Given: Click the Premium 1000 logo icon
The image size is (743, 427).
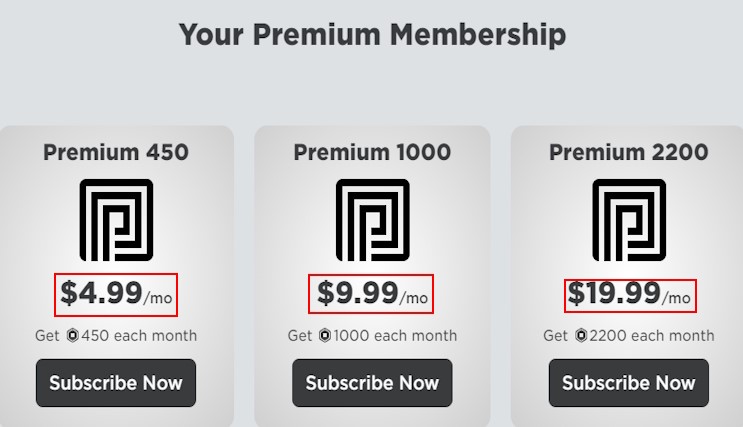Looking at the screenshot, I should click(372, 220).
